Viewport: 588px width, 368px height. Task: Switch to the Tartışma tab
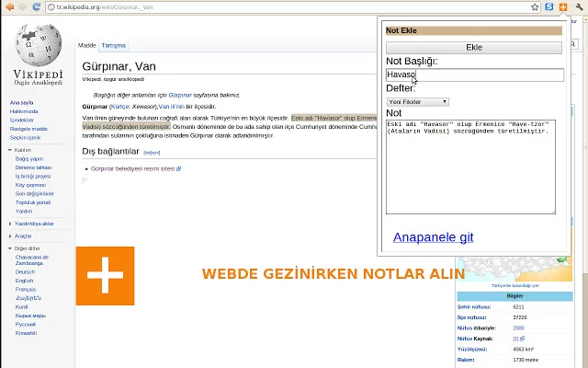(113, 45)
